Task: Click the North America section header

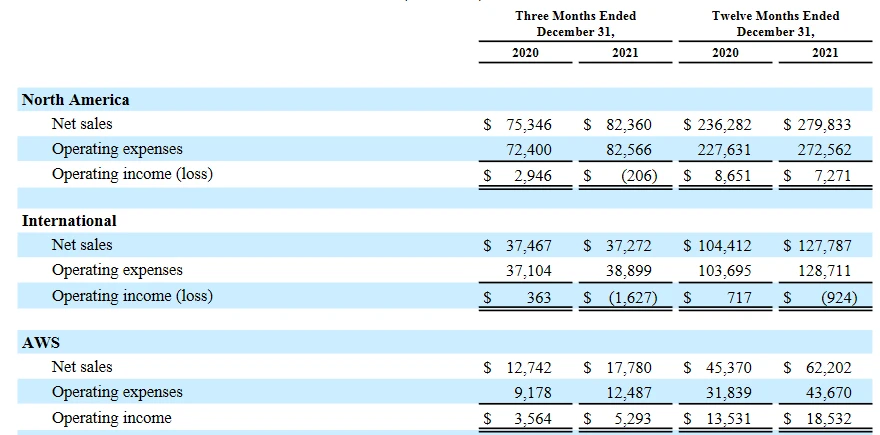Action: pos(76,100)
